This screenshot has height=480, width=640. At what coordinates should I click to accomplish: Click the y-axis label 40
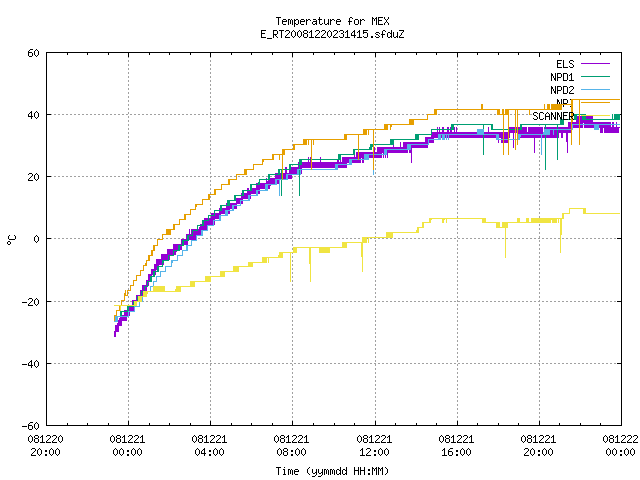[33, 115]
